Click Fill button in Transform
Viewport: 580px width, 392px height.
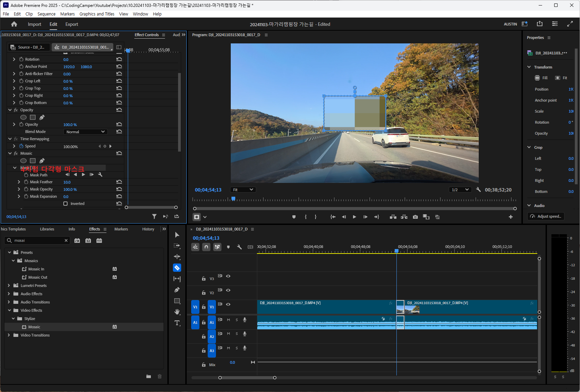(x=541, y=78)
